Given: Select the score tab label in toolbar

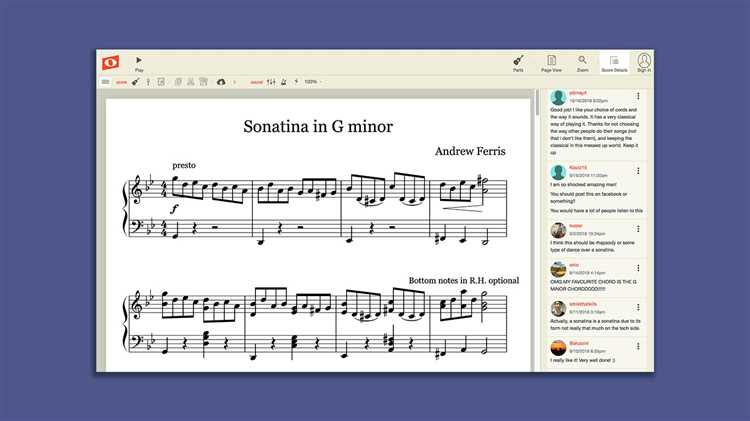Looking at the screenshot, I should (x=121, y=82).
